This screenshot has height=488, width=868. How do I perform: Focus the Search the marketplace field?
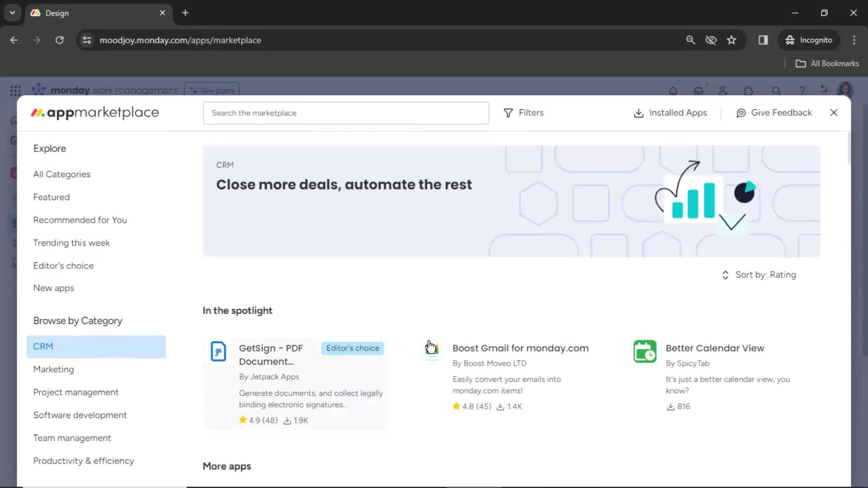coord(346,113)
